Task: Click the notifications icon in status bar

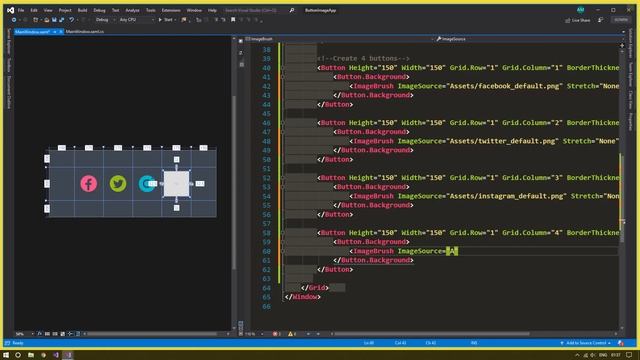Action: click(621, 343)
